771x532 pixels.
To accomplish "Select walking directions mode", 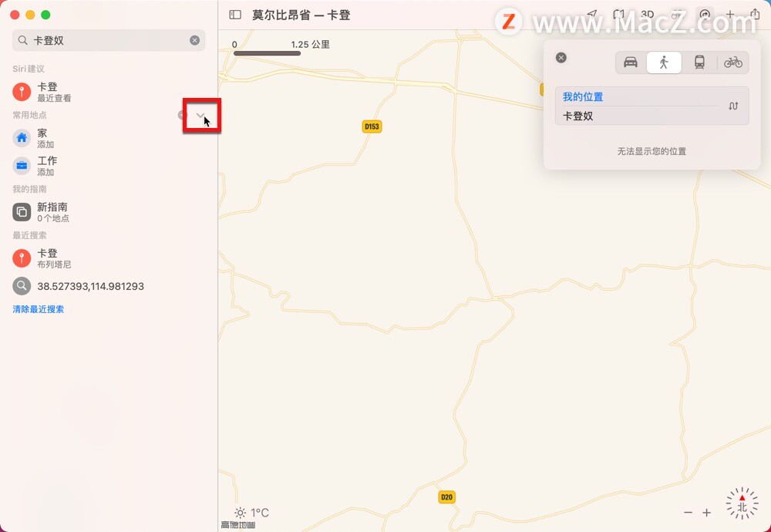I will [664, 62].
